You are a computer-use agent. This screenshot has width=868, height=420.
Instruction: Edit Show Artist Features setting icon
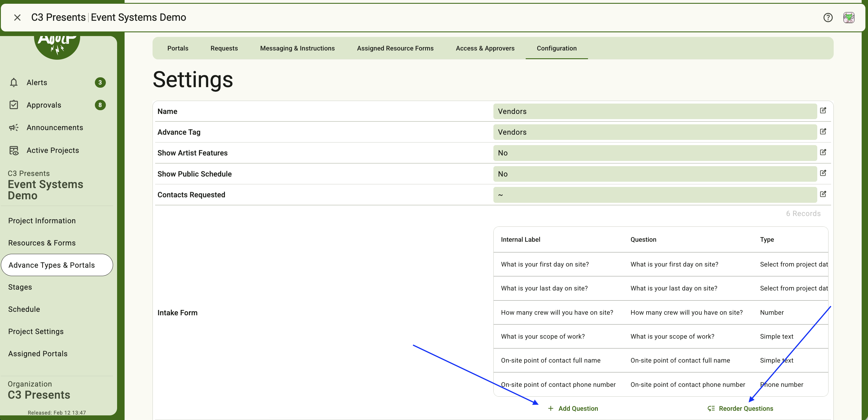[823, 152]
